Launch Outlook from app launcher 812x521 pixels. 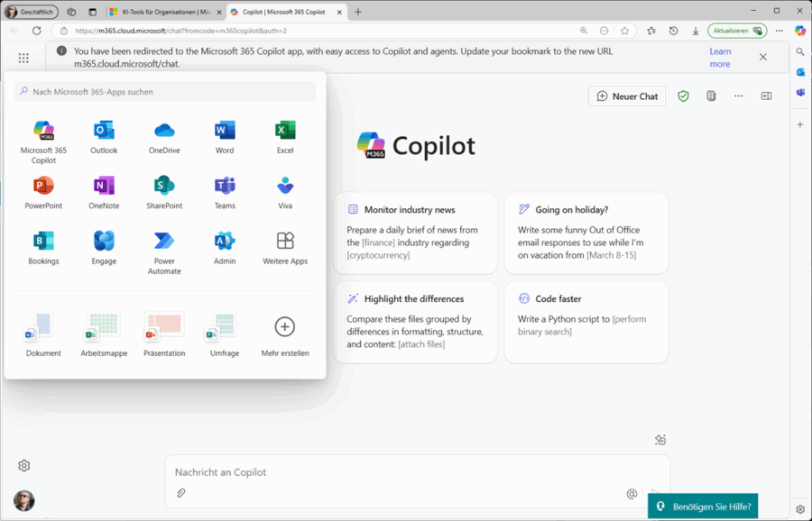tap(104, 138)
